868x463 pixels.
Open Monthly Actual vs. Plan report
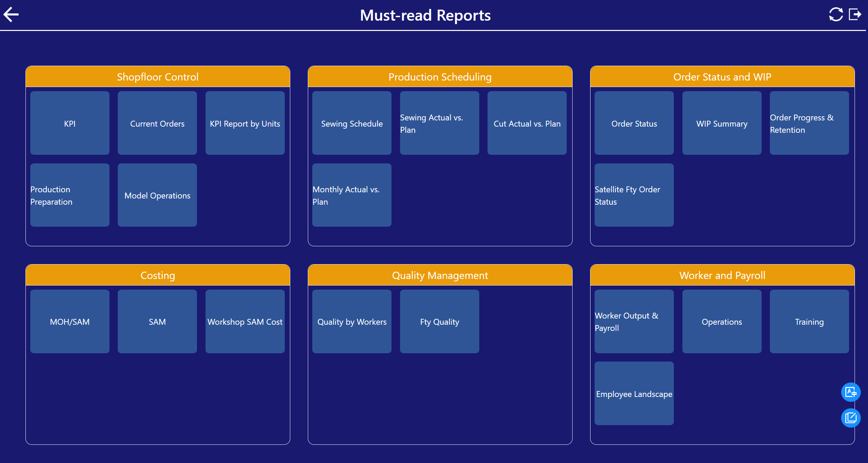point(352,195)
